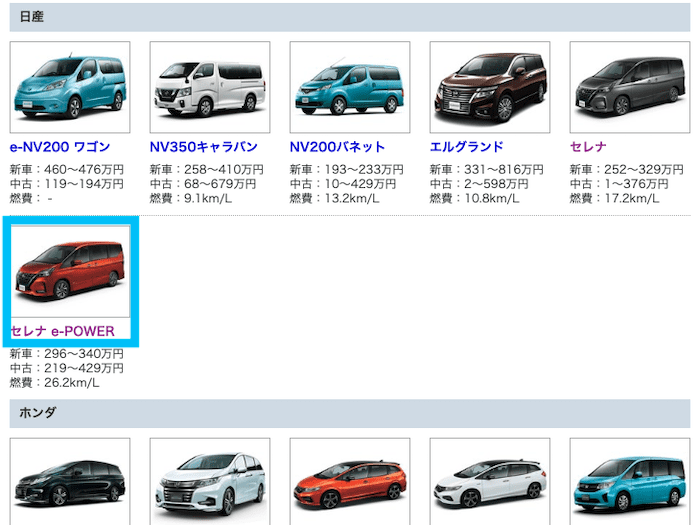Click the white Honda minivan with chrome grille
This screenshot has height=525, width=700.
click(x=210, y=481)
